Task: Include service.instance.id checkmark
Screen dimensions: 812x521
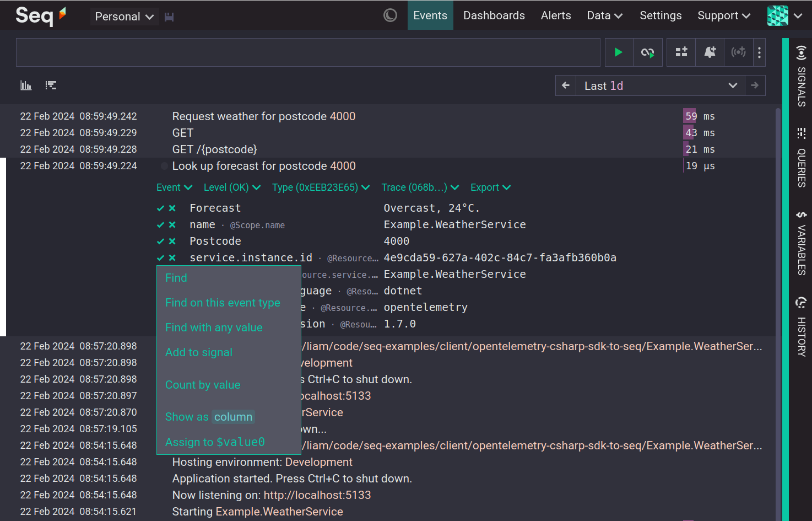Action: 160,258
